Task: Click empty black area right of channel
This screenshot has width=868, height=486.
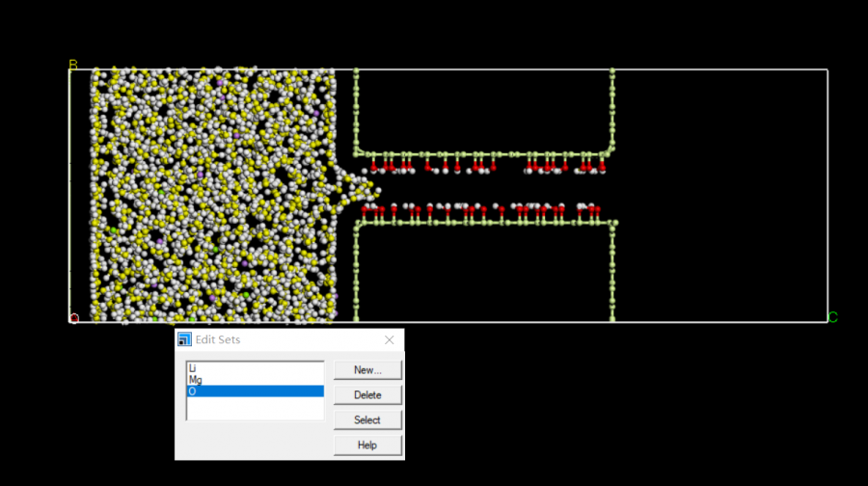Action: click(723, 193)
